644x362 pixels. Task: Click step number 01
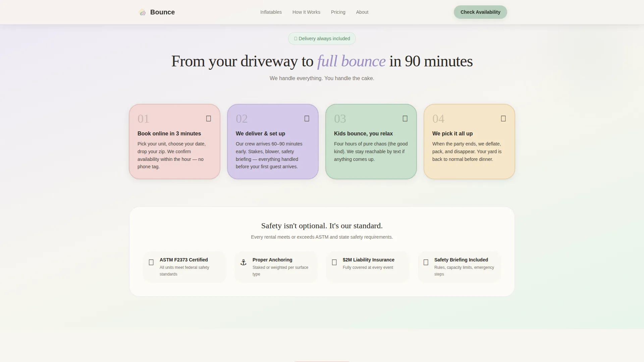coord(143,119)
